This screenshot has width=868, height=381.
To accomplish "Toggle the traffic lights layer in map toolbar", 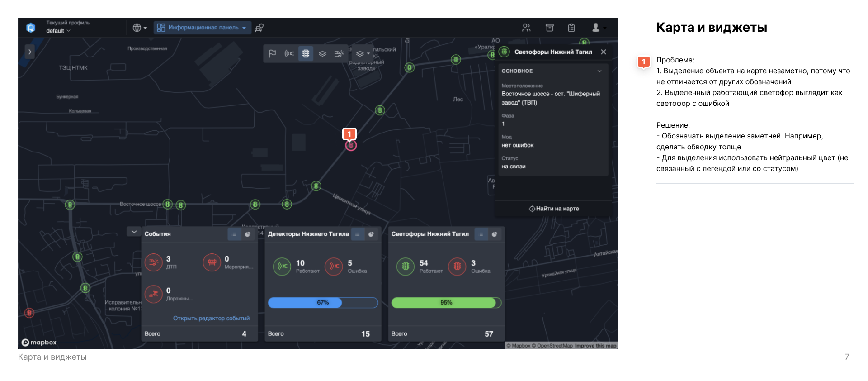I will coord(306,53).
